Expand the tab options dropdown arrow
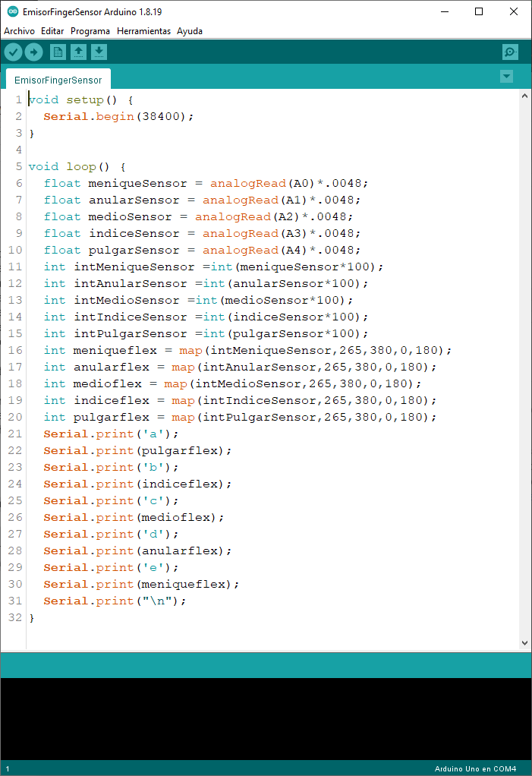The height and width of the screenshot is (776, 532). [506, 77]
